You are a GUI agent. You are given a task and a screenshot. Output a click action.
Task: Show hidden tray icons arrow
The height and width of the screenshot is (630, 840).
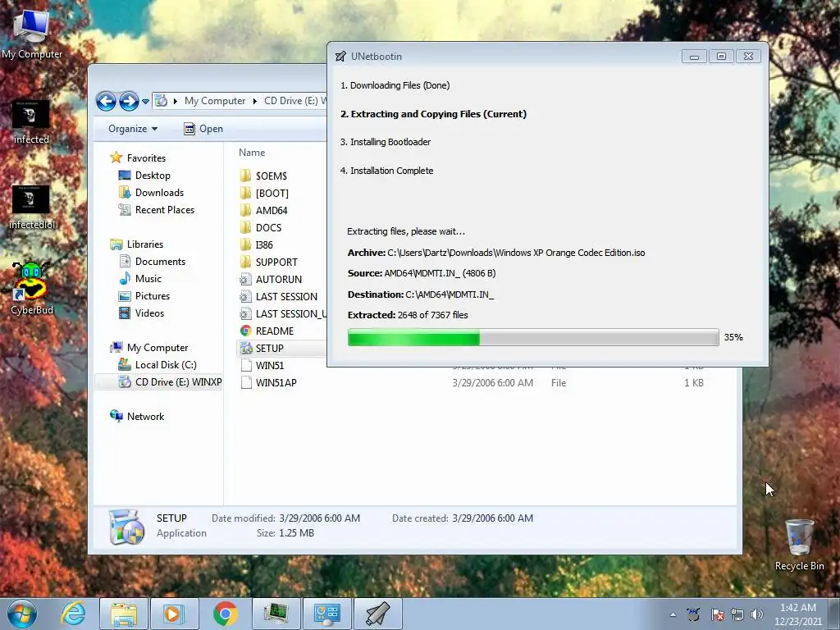pyautogui.click(x=673, y=614)
